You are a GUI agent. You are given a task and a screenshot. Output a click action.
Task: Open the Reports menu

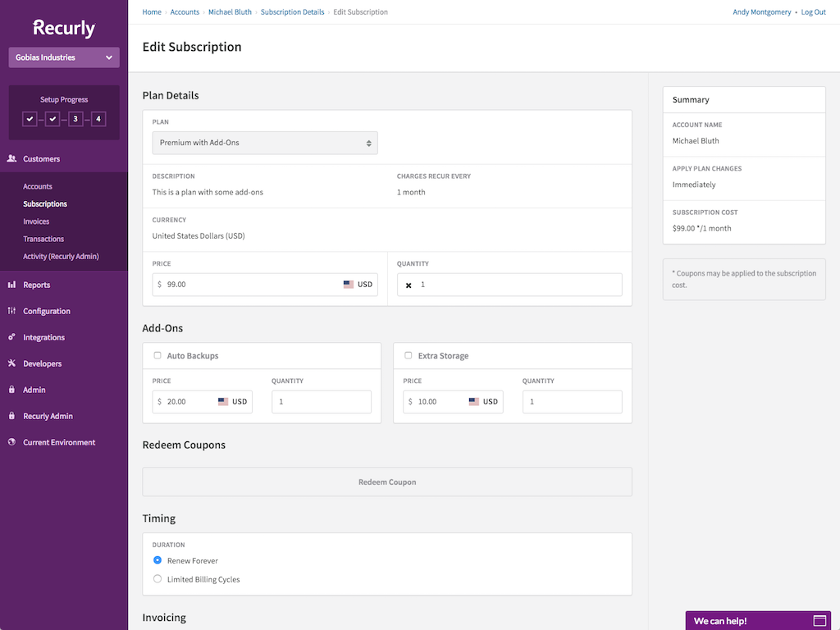click(x=36, y=285)
